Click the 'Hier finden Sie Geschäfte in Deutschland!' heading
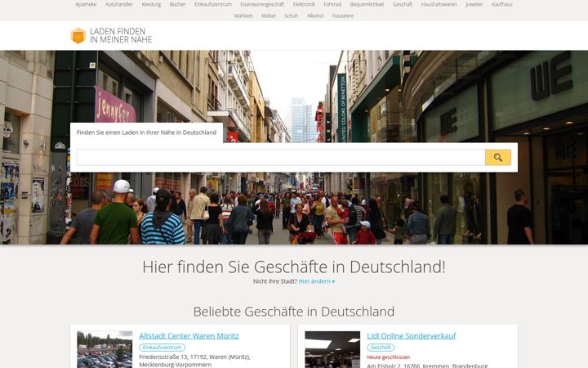588x368 pixels. (294, 267)
